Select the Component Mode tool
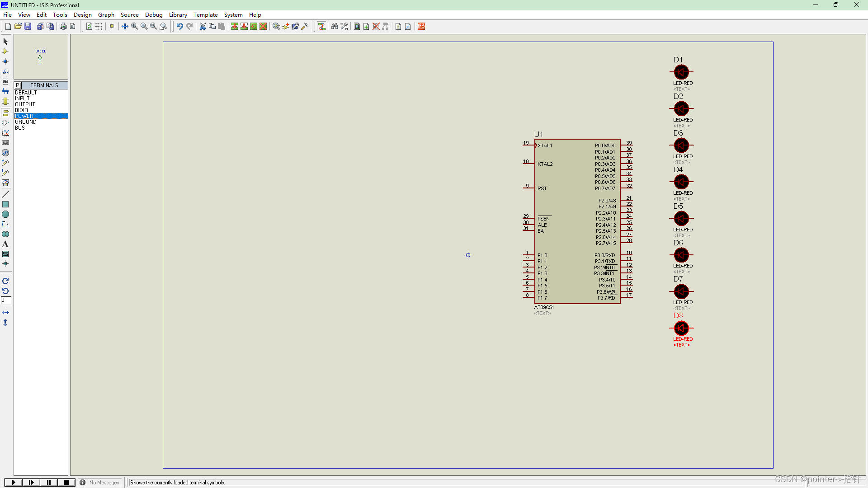Image resolution: width=868 pixels, height=488 pixels. pos(5,52)
